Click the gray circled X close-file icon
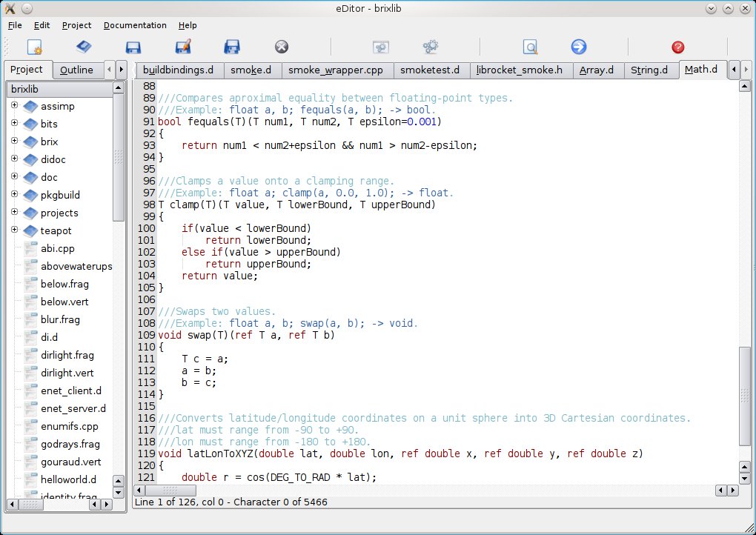The height and width of the screenshot is (535, 756). click(x=282, y=47)
